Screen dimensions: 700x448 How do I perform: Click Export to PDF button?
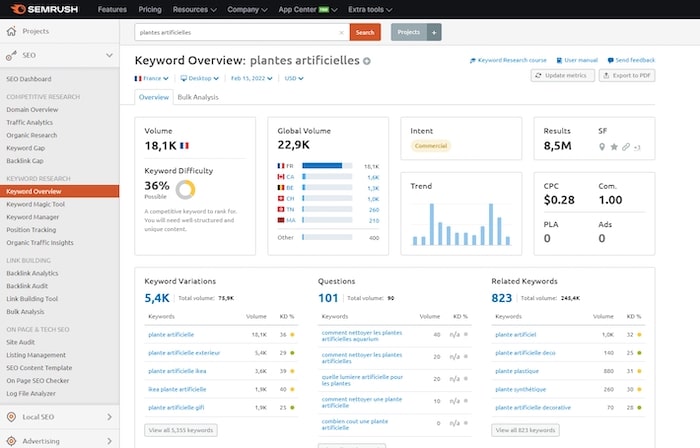(x=627, y=76)
